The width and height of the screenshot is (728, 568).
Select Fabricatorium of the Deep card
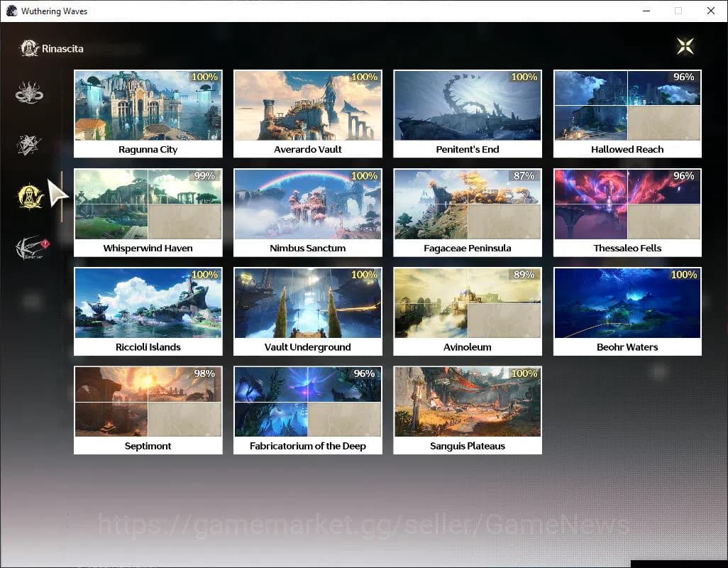pos(307,410)
